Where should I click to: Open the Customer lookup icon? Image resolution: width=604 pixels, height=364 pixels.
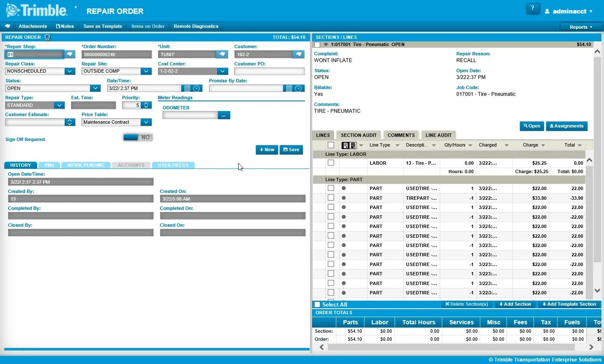coord(299,54)
